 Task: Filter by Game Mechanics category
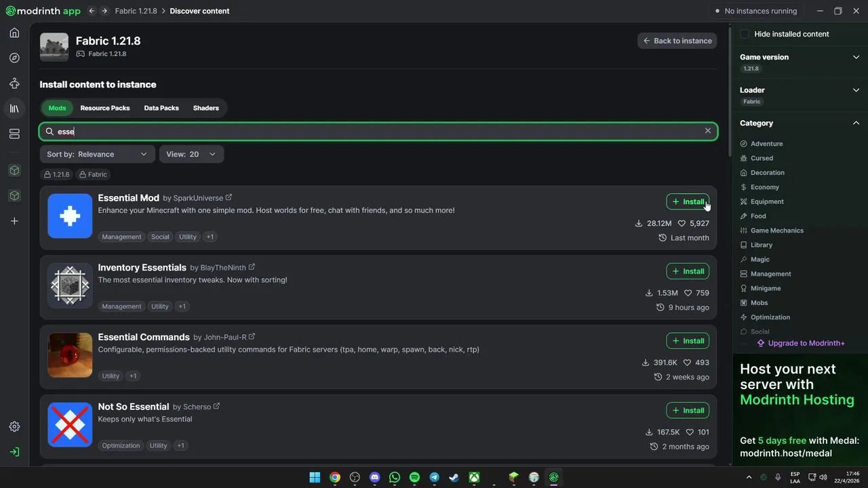click(x=772, y=230)
